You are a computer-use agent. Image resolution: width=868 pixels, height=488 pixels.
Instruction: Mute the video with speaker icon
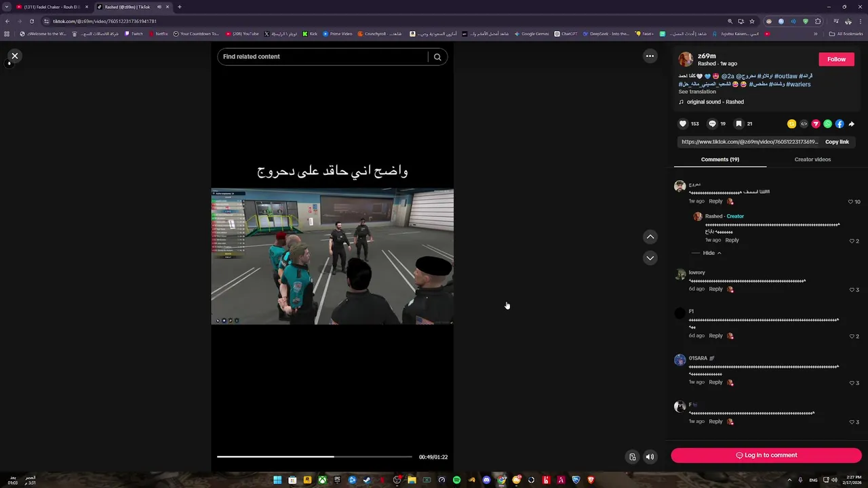click(x=650, y=457)
